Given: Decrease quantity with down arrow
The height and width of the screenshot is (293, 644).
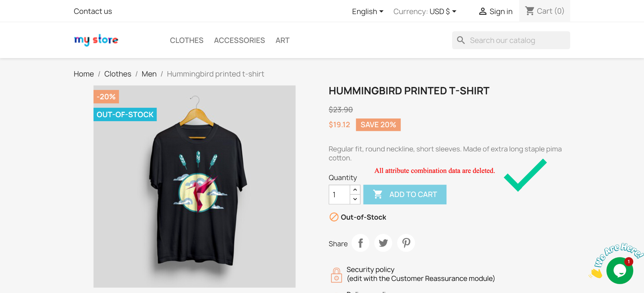Looking at the screenshot, I should pyautogui.click(x=355, y=199).
